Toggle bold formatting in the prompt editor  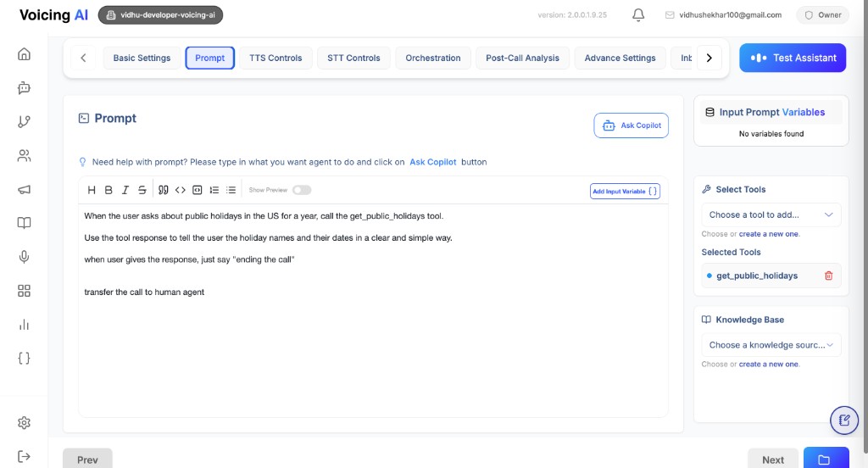click(108, 190)
